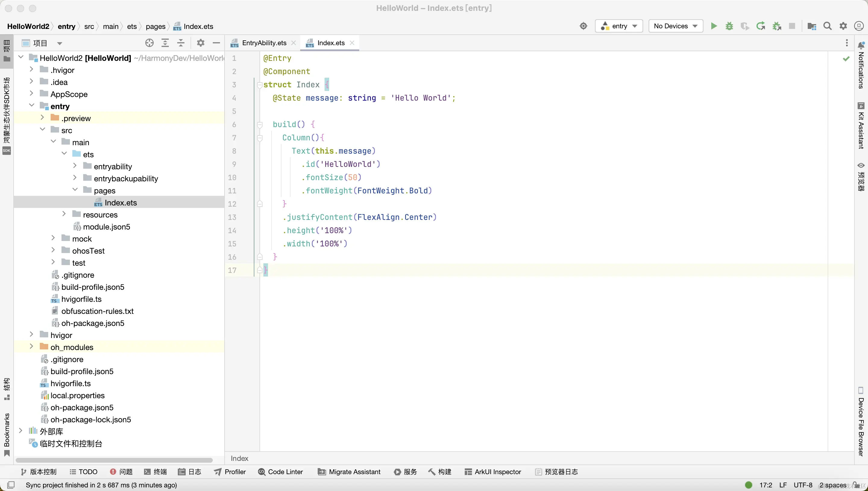Image resolution: width=868 pixels, height=491 pixels.
Task: Click the expand all icon in project panel
Action: [165, 43]
